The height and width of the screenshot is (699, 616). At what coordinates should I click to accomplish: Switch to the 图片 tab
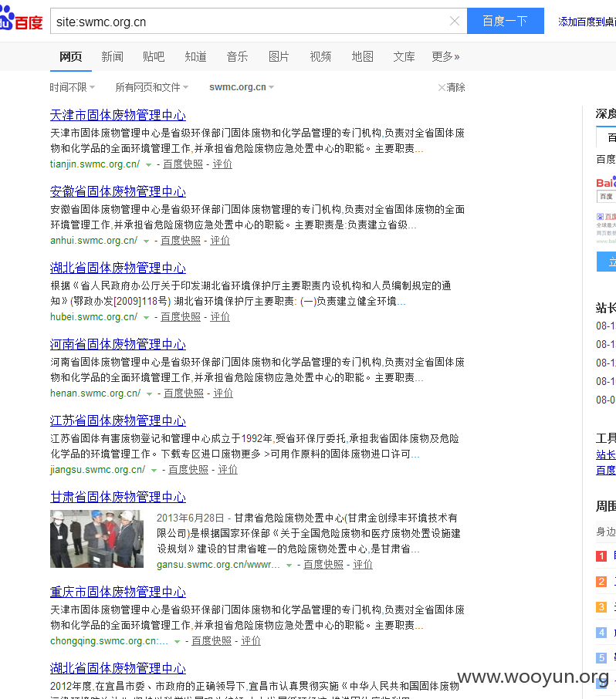[279, 56]
